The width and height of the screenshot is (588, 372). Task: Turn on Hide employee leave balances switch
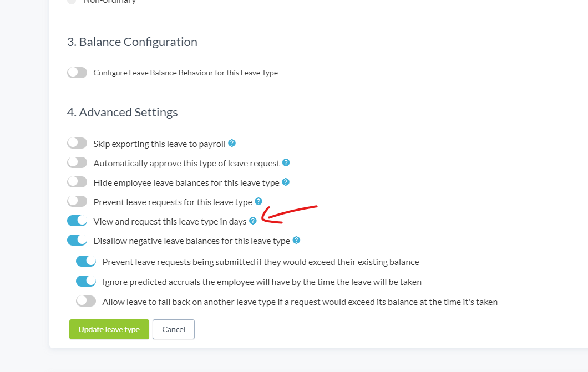77,182
